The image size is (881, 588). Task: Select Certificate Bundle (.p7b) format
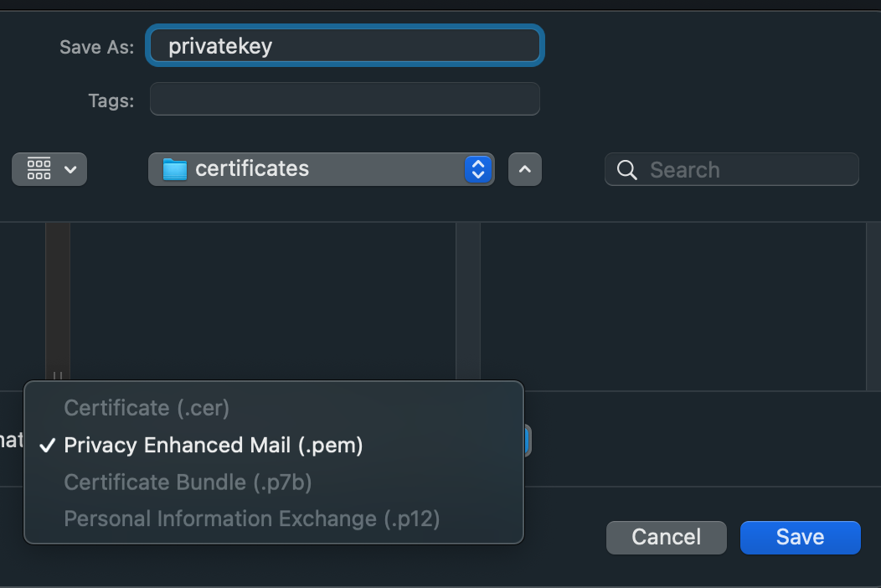pyautogui.click(x=188, y=482)
